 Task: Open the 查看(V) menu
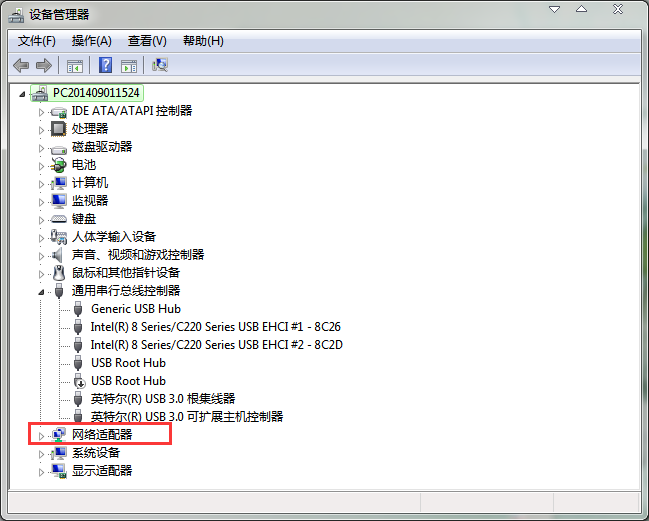click(x=147, y=41)
